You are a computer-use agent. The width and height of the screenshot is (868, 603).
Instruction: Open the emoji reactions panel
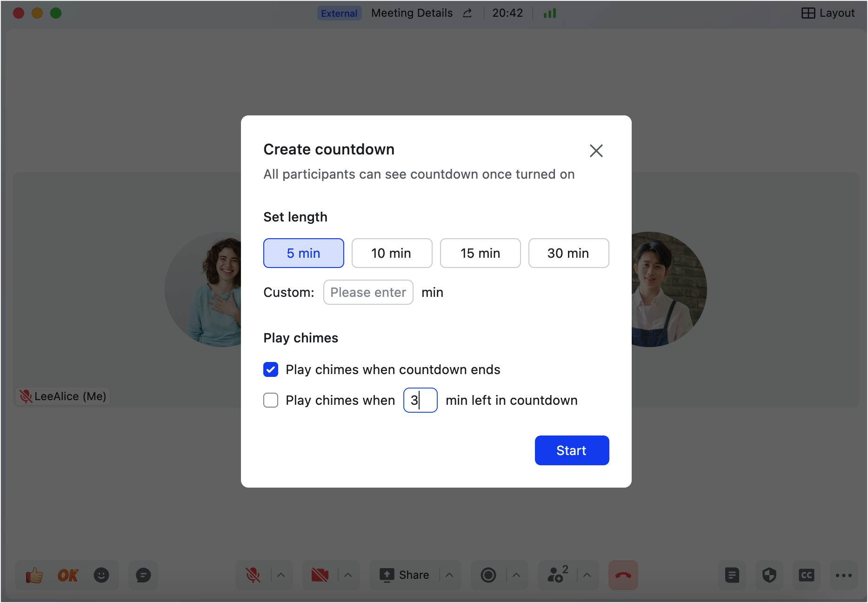pyautogui.click(x=102, y=575)
